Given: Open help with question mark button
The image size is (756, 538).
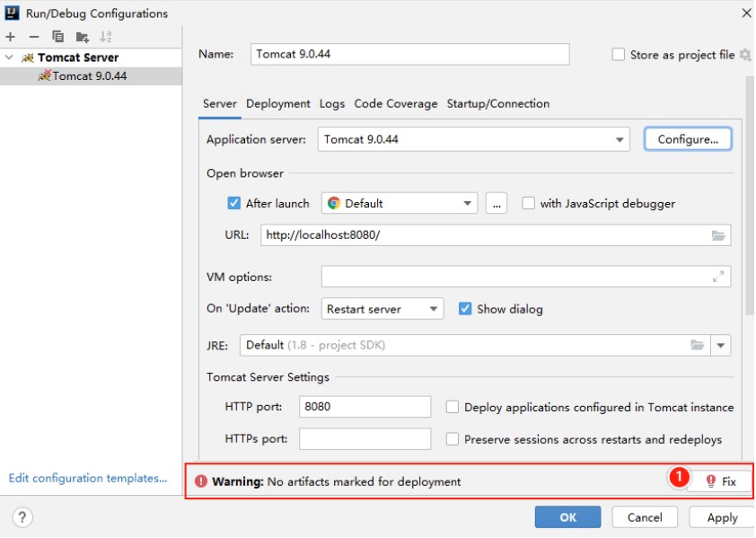Looking at the screenshot, I should coord(22,517).
